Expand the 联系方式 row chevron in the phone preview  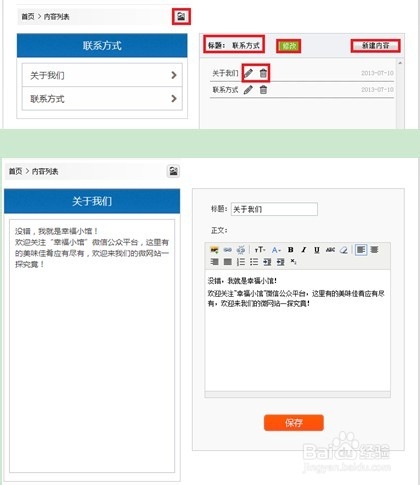[x=174, y=98]
